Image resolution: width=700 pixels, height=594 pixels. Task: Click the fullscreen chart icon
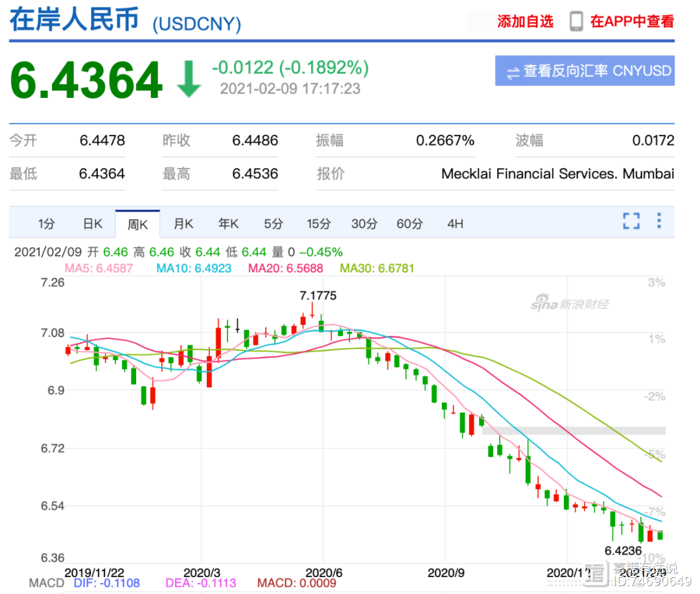pos(631,220)
